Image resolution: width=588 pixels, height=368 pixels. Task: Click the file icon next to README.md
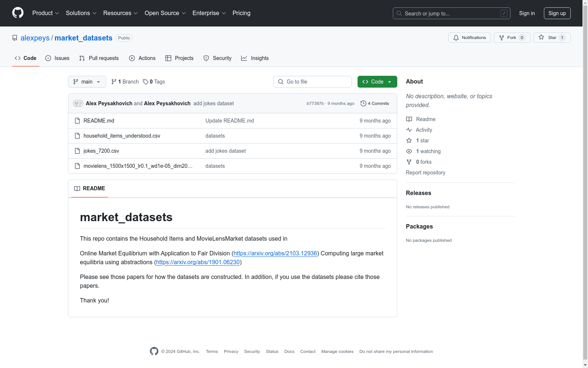click(x=77, y=121)
